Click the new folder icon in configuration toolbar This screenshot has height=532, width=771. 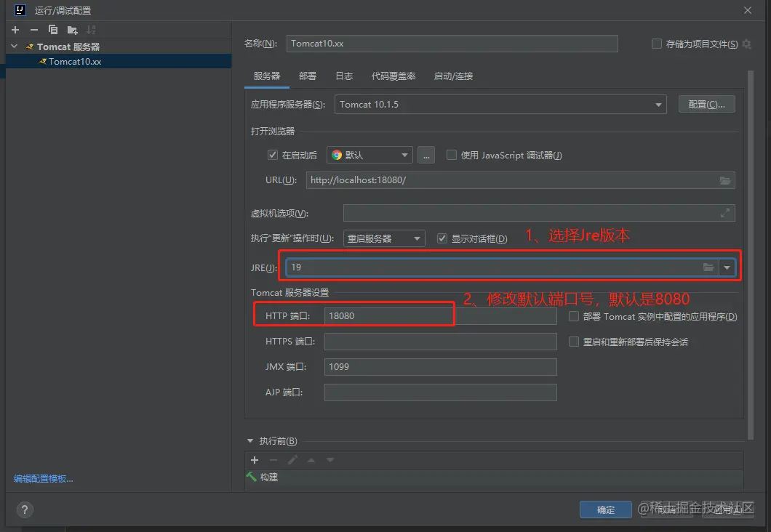[72, 30]
